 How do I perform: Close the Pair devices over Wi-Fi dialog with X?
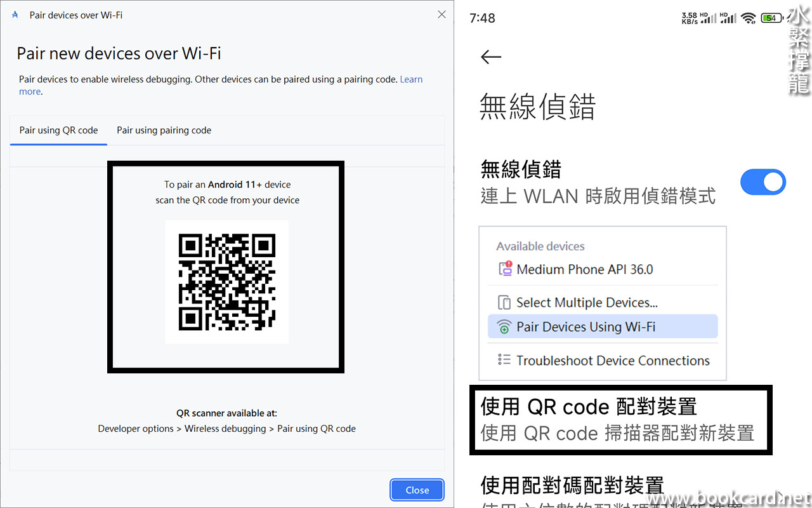coord(442,15)
